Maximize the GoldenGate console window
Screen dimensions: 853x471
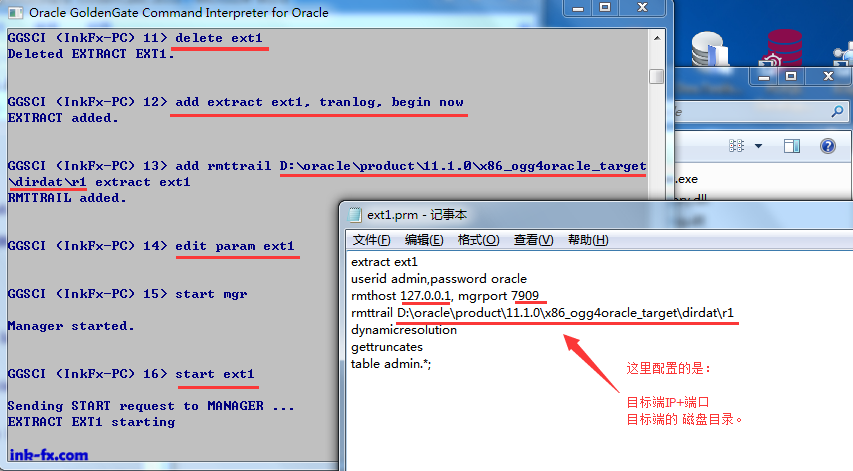(605, 8)
